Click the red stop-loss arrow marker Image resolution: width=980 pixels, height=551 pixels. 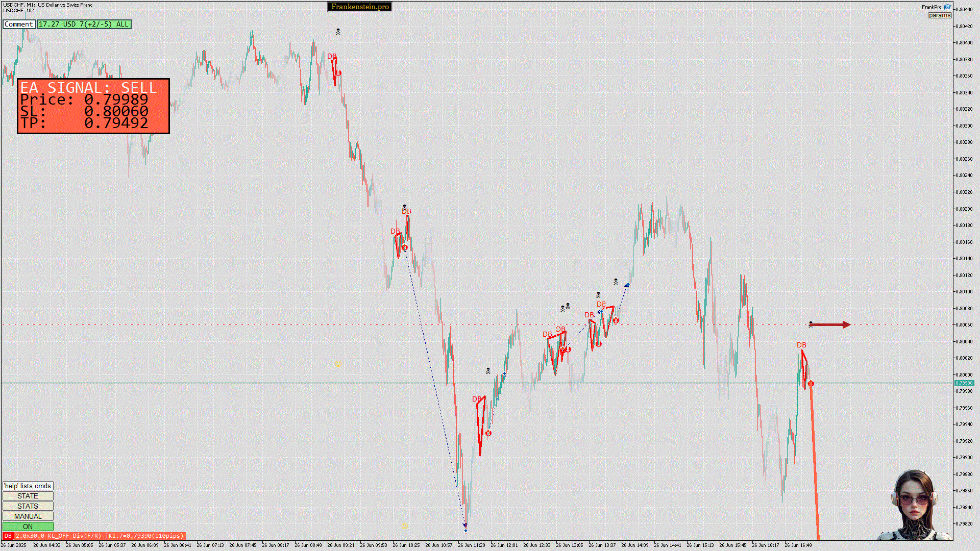pos(831,324)
